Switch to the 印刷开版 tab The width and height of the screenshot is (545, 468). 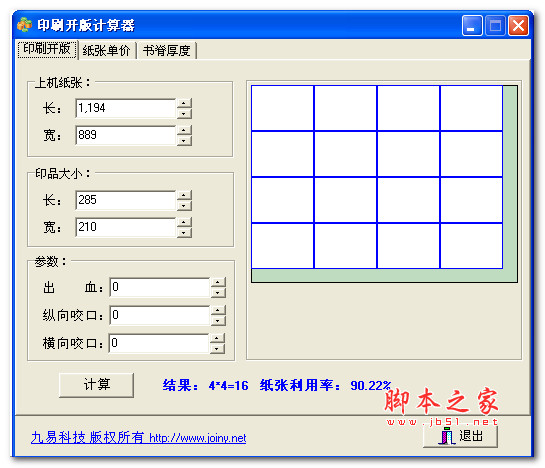point(47,49)
